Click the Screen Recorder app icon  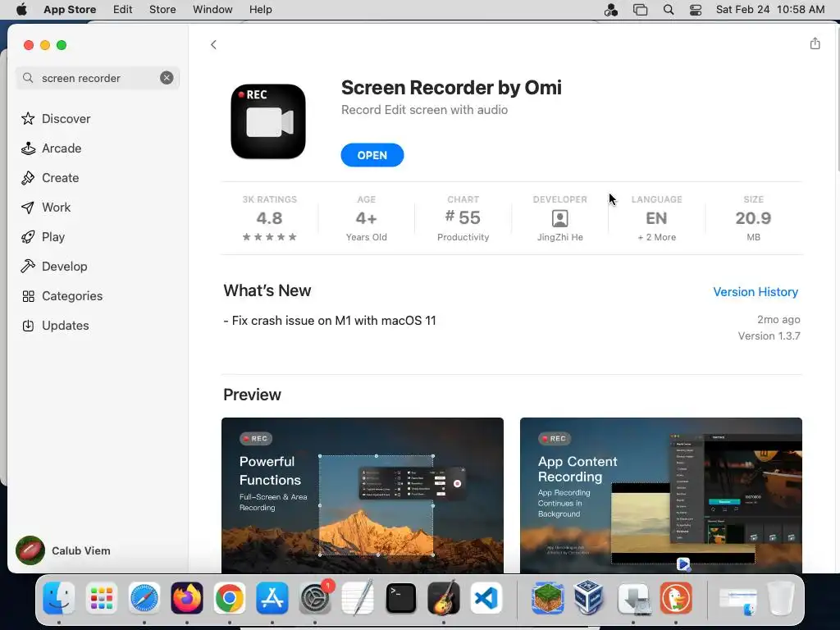(268, 121)
